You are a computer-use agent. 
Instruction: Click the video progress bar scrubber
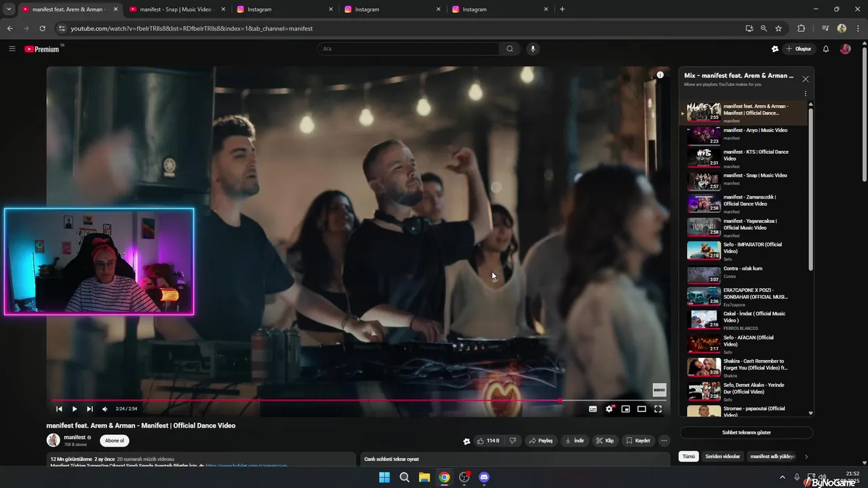pos(560,401)
